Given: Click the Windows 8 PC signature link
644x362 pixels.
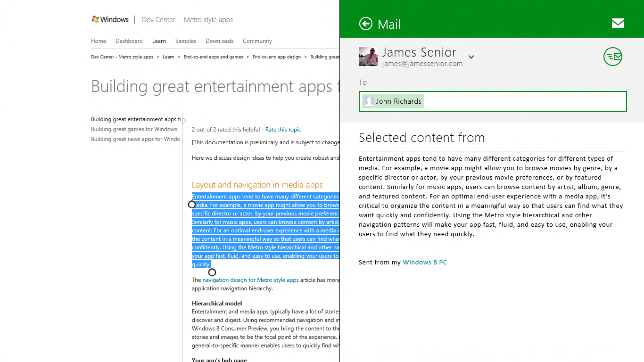Looking at the screenshot, I should (425, 263).
